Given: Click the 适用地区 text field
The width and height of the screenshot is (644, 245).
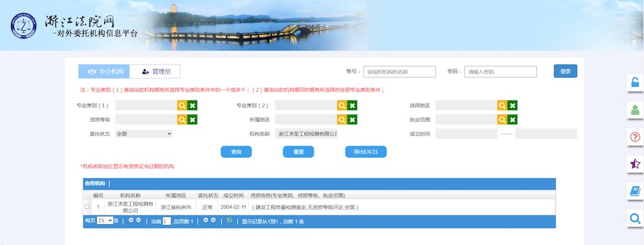Looking at the screenshot, I should 466,106.
